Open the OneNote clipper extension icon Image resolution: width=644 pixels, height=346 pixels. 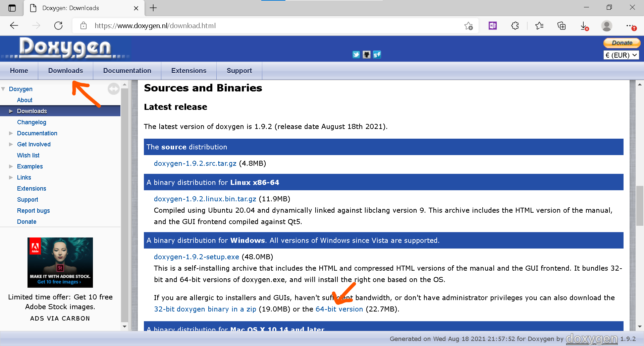coord(493,25)
